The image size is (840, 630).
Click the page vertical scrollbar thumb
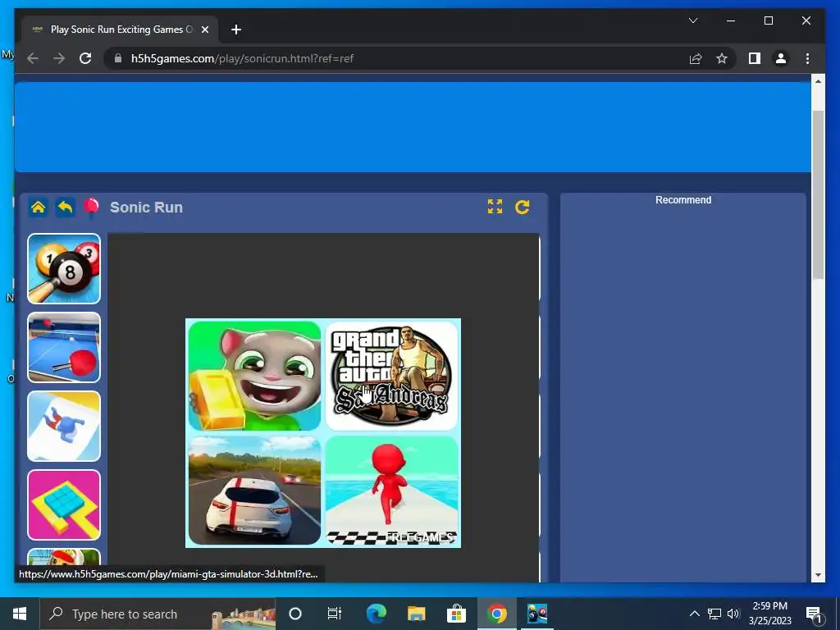[x=818, y=194]
